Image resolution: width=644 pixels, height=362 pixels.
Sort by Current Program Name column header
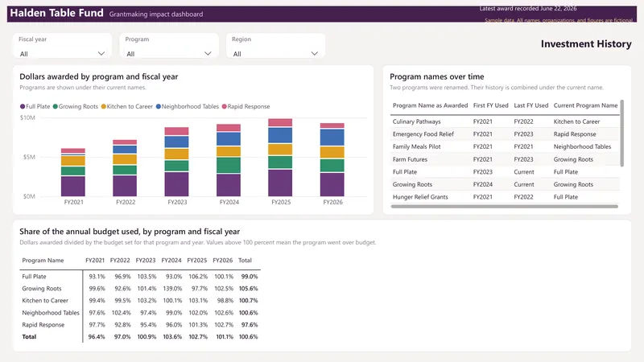[x=585, y=105]
